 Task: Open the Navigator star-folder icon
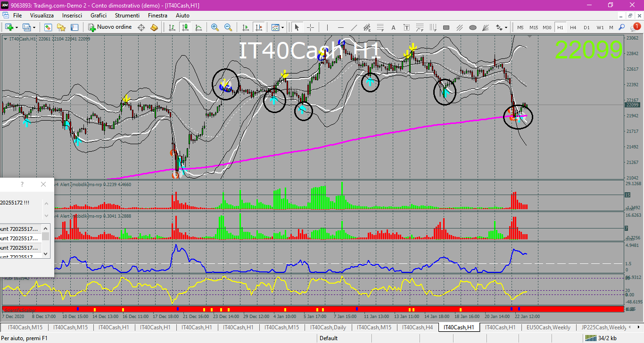(x=61, y=27)
